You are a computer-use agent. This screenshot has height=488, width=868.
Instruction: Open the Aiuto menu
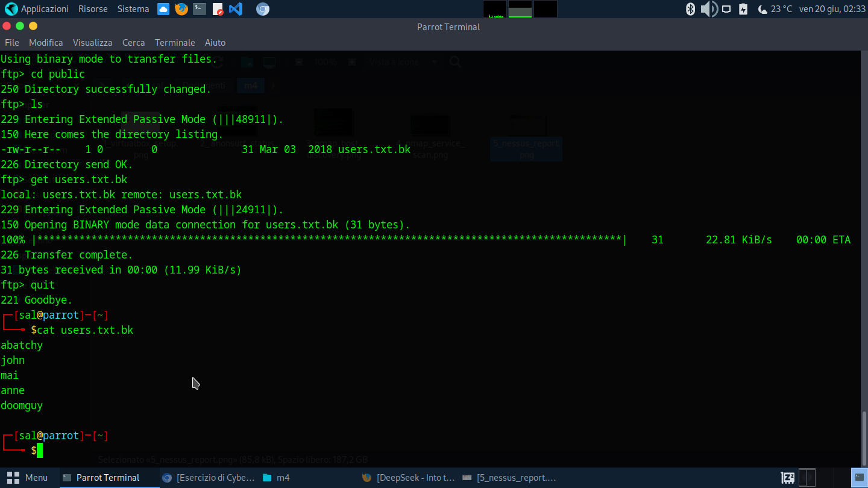click(x=215, y=43)
